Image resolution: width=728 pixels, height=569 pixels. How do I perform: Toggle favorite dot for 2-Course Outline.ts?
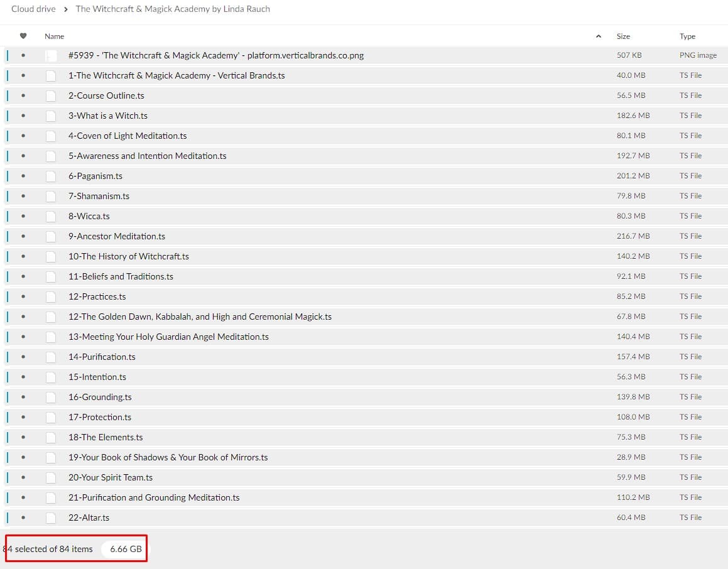[24, 95]
